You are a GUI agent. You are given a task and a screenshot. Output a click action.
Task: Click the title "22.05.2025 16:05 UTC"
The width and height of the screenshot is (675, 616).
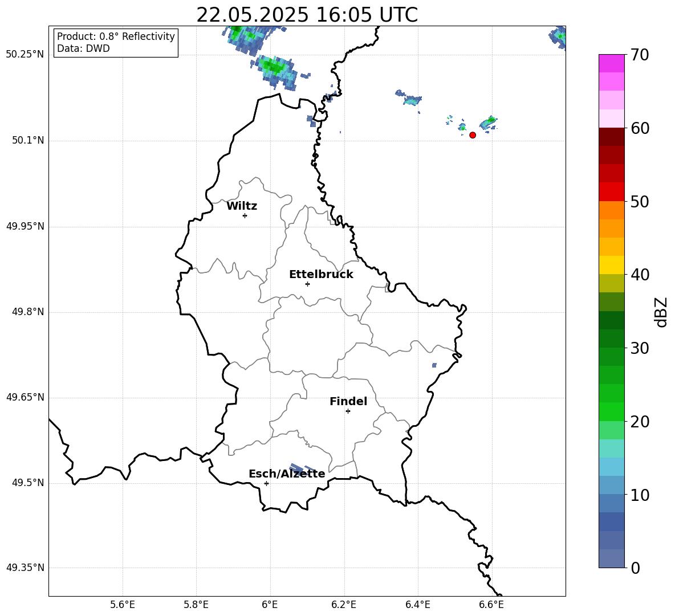point(307,15)
